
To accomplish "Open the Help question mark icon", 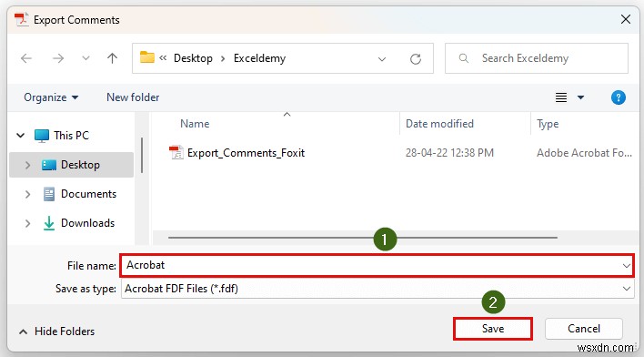I will tap(619, 97).
